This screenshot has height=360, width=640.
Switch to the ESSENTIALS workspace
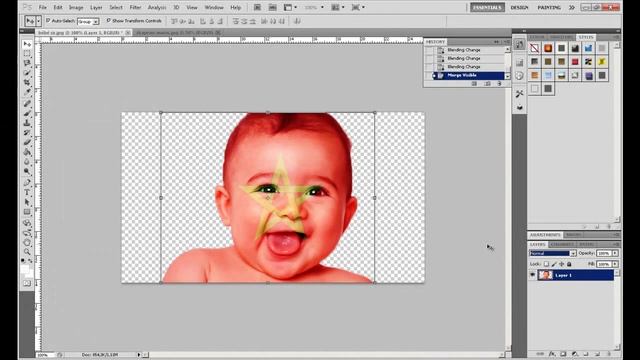click(487, 7)
